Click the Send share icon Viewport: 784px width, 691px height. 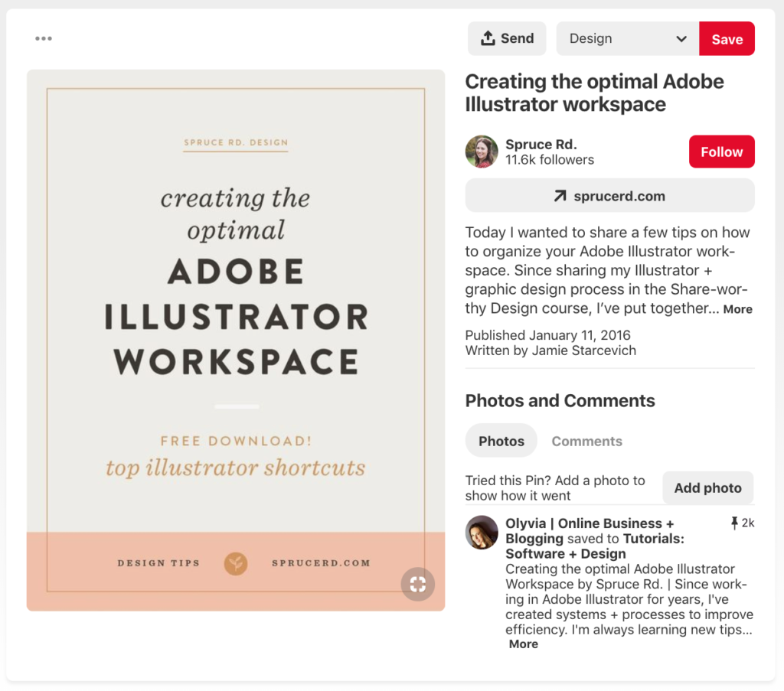[488, 37]
